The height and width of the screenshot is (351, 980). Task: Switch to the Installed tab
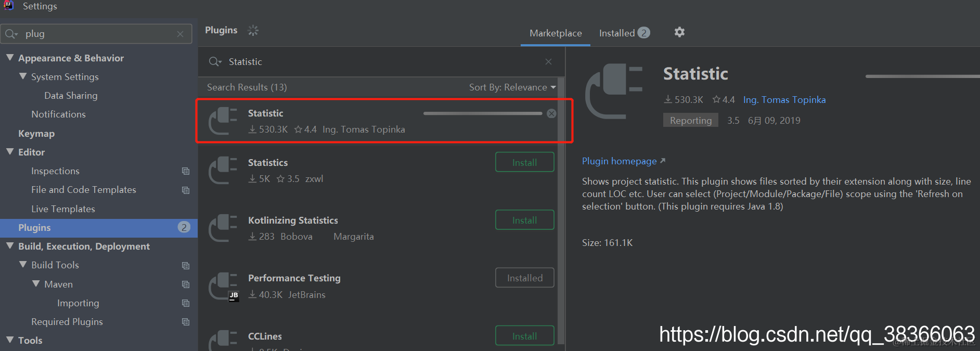[624, 33]
